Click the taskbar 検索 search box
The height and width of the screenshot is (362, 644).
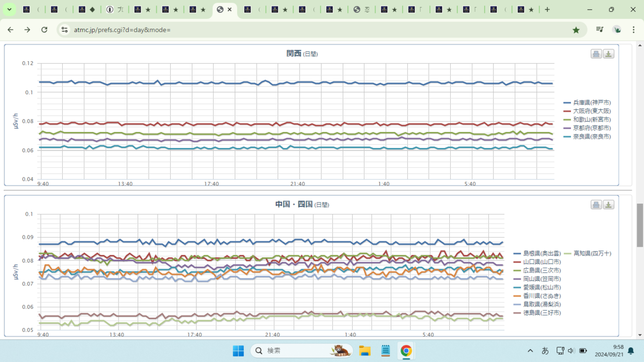point(302,351)
